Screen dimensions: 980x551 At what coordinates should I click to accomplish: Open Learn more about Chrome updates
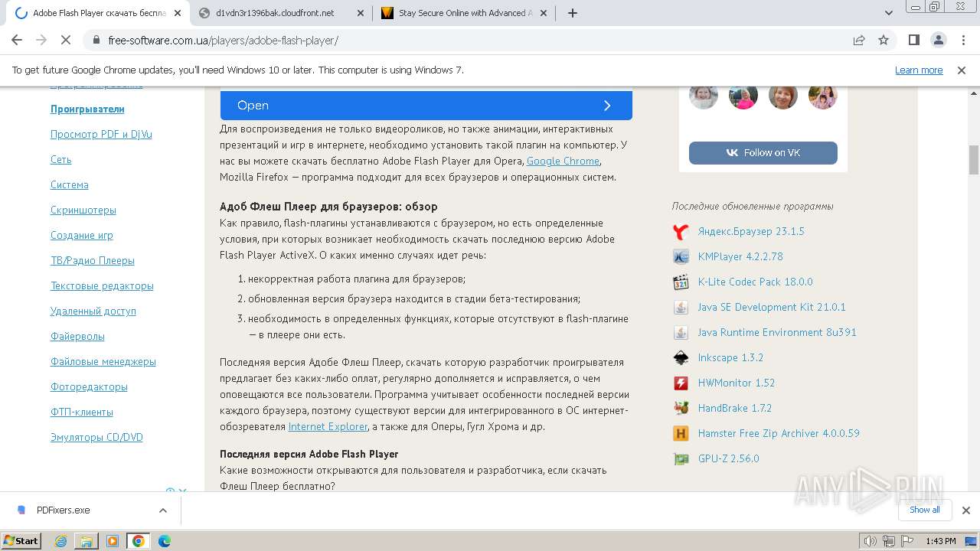pos(919,70)
